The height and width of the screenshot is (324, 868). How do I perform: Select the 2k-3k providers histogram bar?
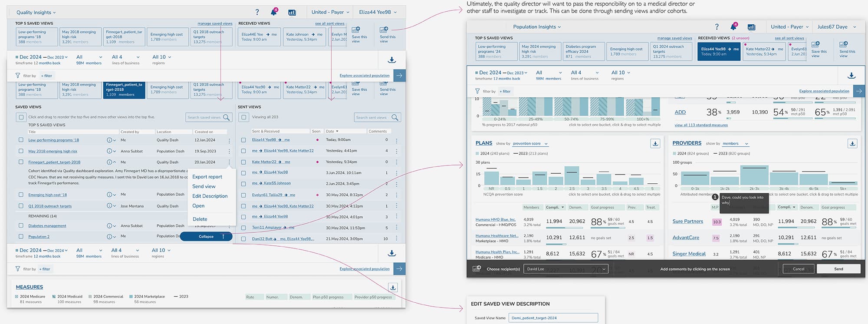(754, 175)
